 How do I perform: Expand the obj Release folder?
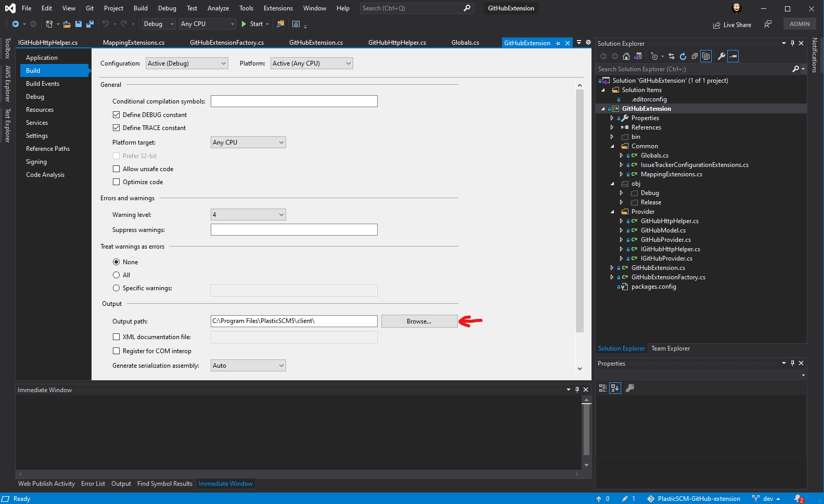621,202
